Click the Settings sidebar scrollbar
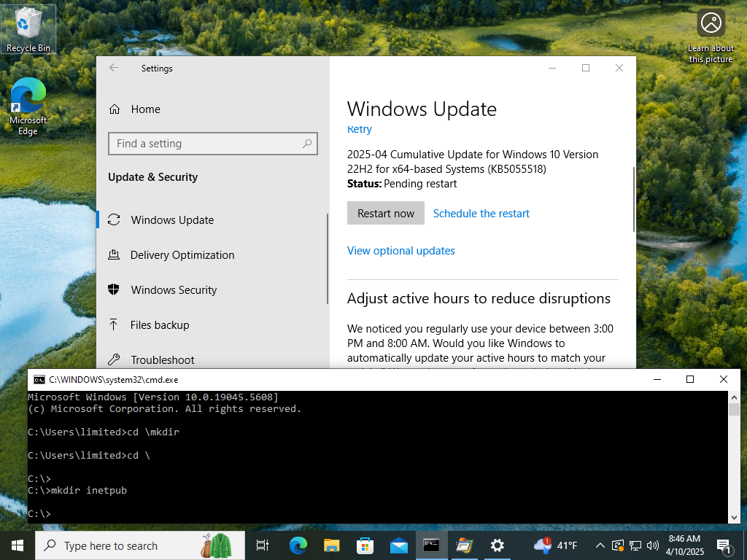The width and height of the screenshot is (747, 560). [x=328, y=259]
